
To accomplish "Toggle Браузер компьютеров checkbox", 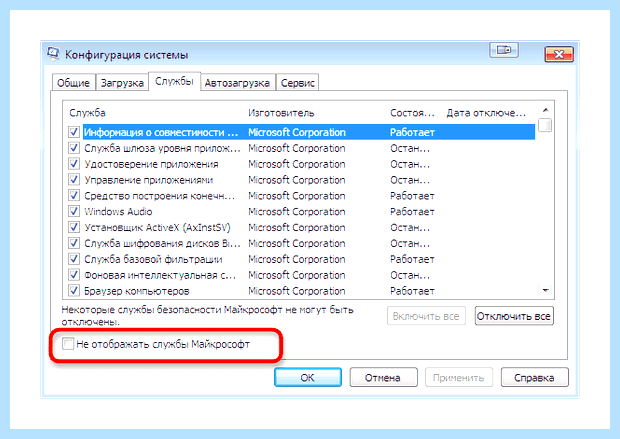I will 74,290.
